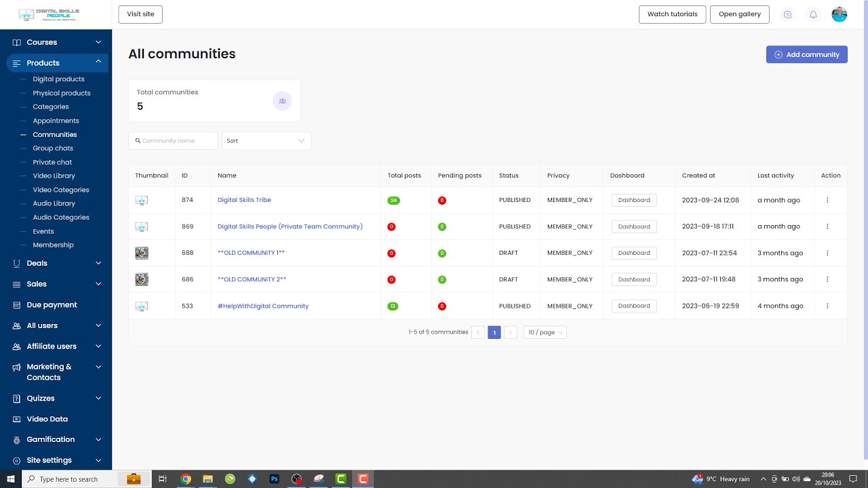Viewport: 868px width, 488px height.
Task: Collapse the Products menu chevron
Action: (x=98, y=62)
